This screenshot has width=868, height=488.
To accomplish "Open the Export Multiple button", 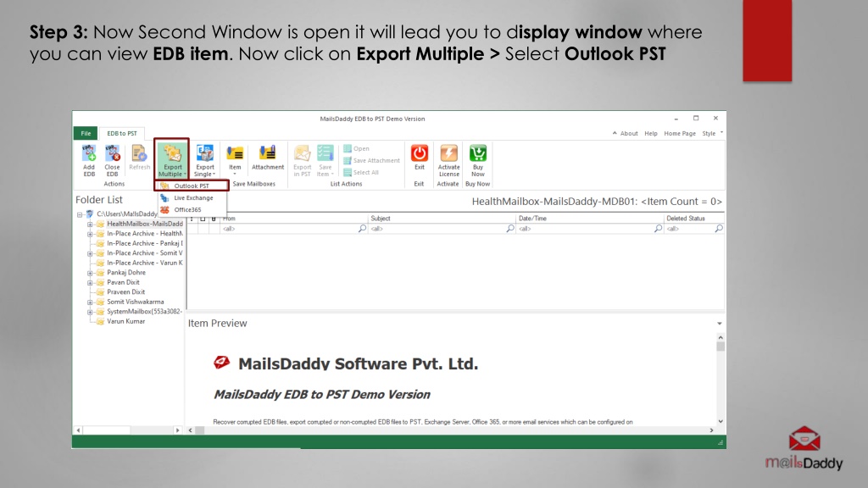I will [x=172, y=160].
